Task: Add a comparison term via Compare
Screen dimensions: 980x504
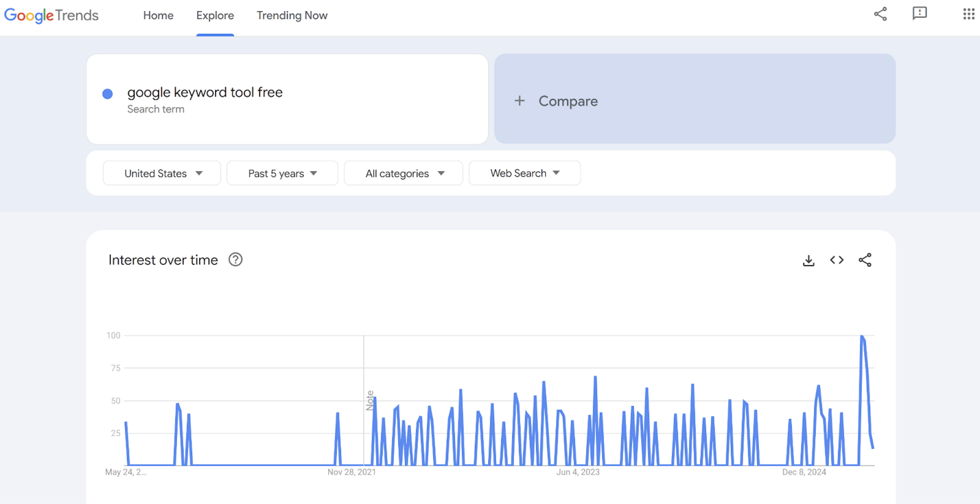Action: [x=695, y=99]
